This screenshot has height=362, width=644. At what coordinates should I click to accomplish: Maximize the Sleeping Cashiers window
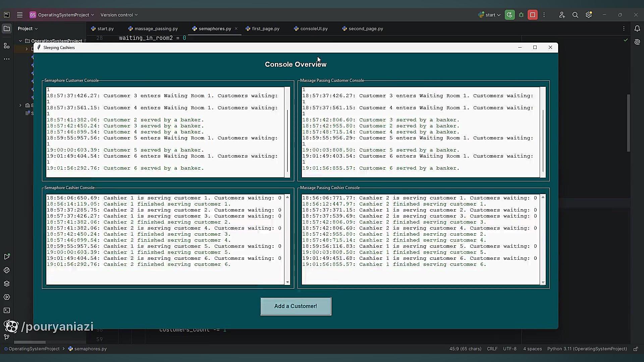(535, 47)
